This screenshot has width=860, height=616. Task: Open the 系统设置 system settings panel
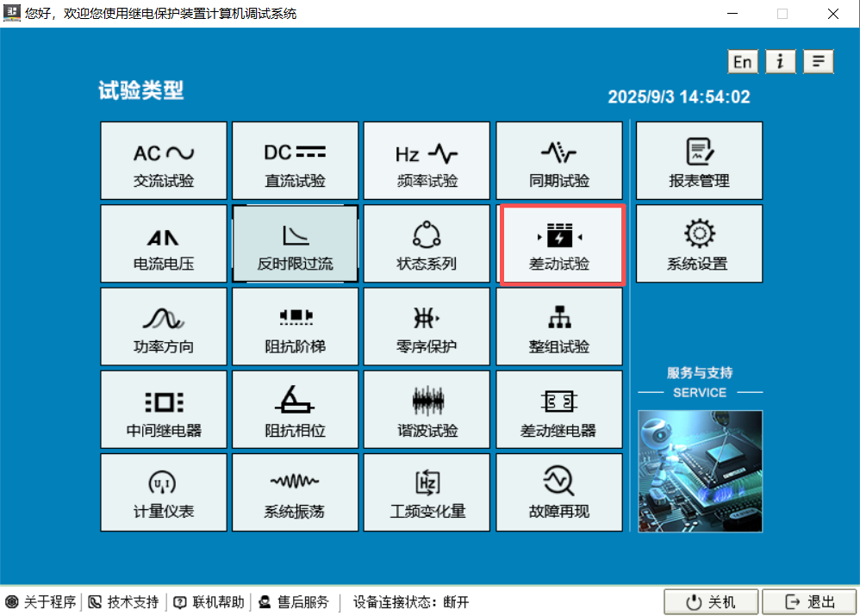click(699, 243)
